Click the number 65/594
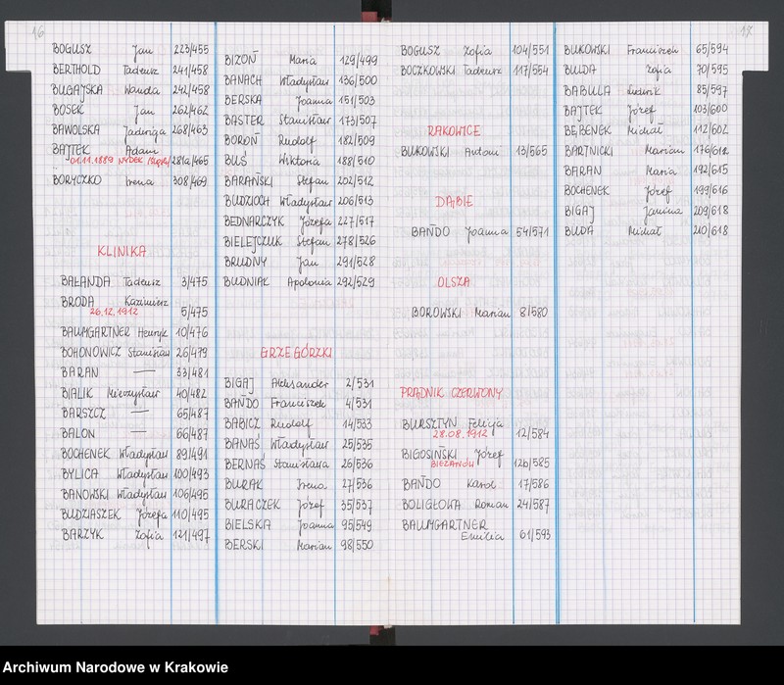784x685 pixels. click(x=712, y=50)
